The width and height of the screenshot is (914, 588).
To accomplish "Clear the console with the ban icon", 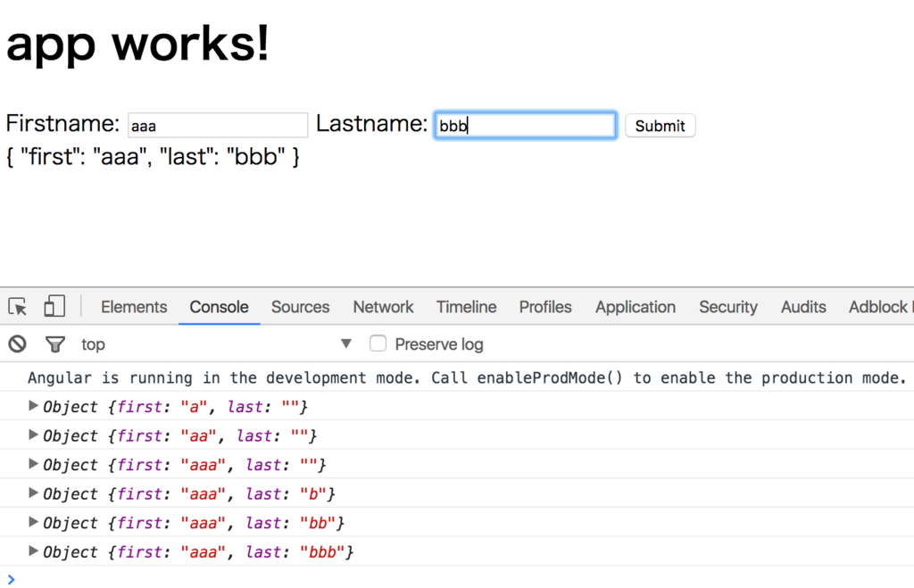I will [x=18, y=344].
